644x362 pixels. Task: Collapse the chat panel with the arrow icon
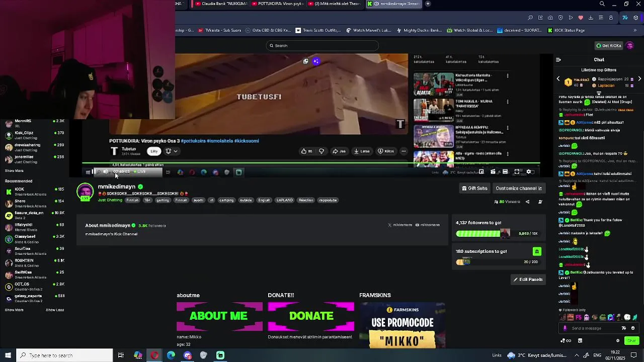click(x=558, y=60)
